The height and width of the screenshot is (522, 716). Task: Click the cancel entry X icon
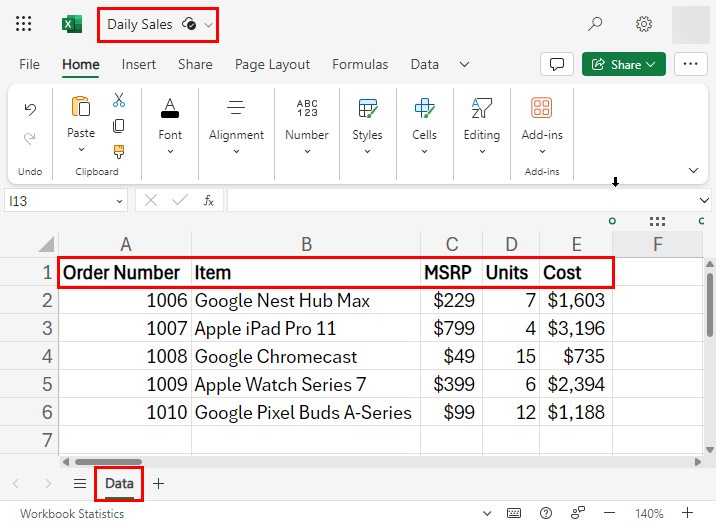pos(151,200)
